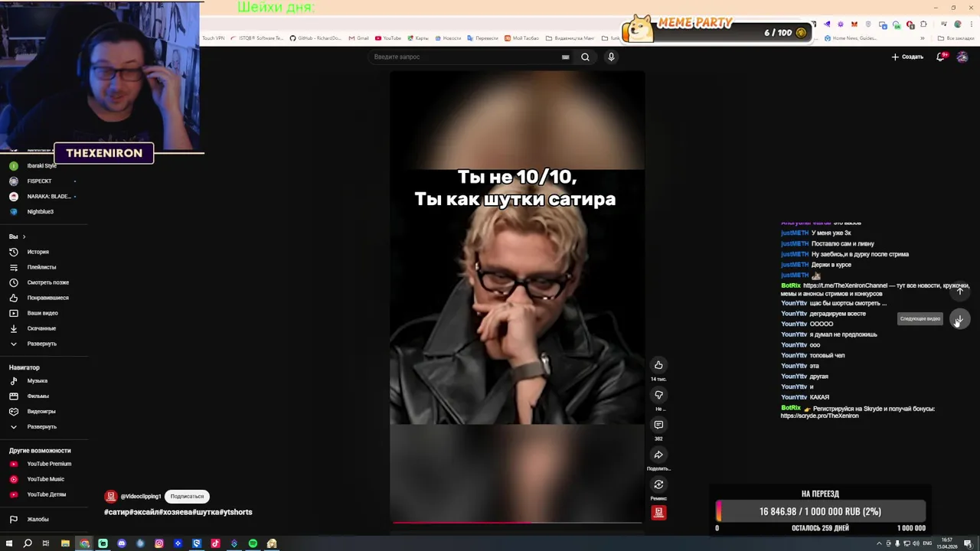The width and height of the screenshot is (980, 551).
Task: Open the Новости bookmark
Action: pos(448,37)
